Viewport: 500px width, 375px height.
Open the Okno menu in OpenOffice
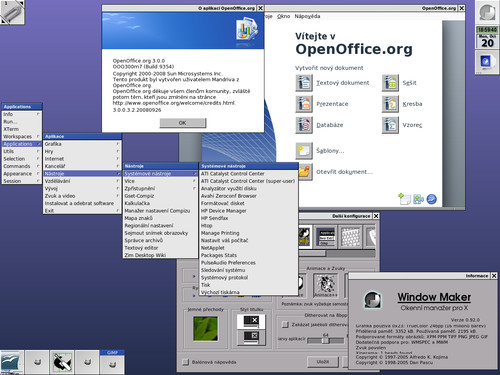pyautogui.click(x=283, y=16)
